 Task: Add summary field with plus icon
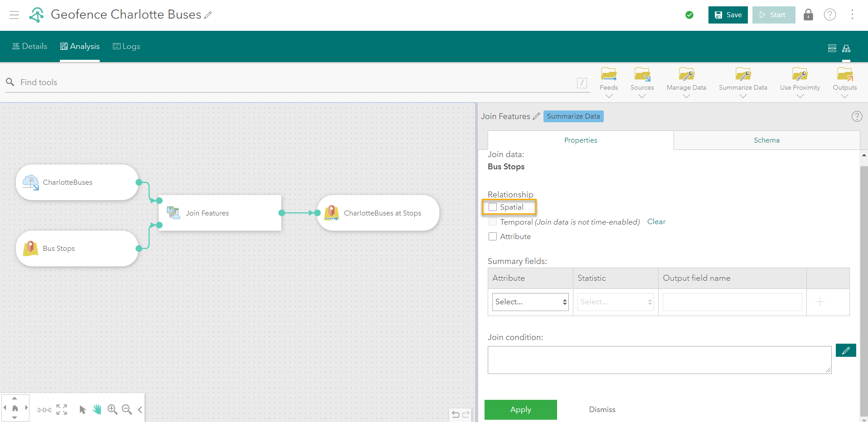[x=820, y=302]
